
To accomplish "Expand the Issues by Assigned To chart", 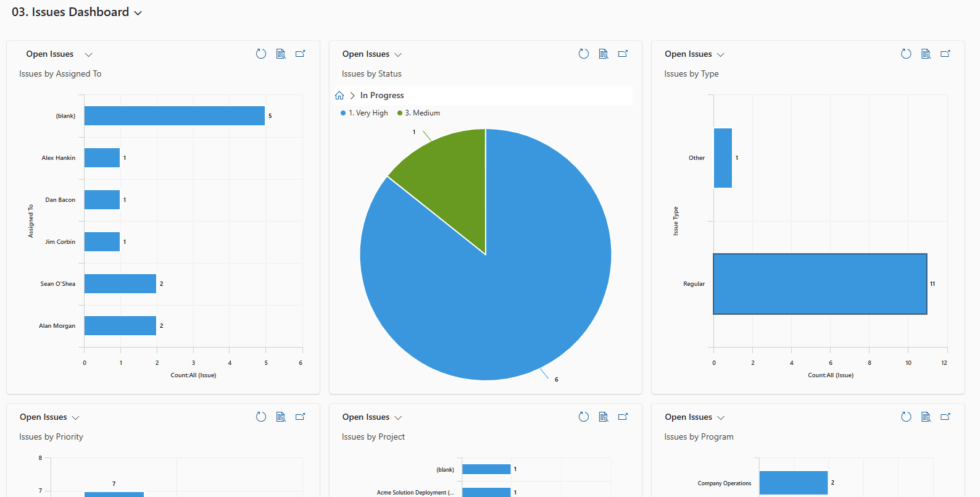I will pos(300,54).
